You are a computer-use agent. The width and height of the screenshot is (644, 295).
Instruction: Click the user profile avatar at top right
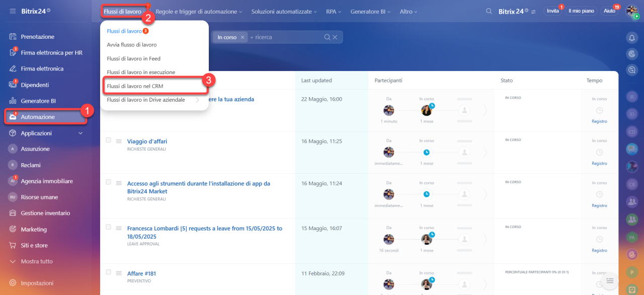(632, 11)
